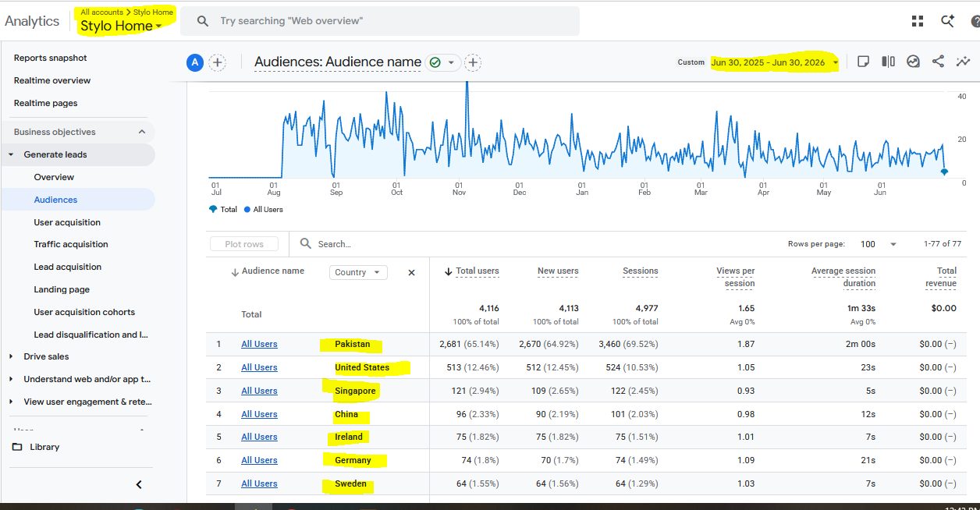
Task: Open Landing page report
Action: coord(62,289)
